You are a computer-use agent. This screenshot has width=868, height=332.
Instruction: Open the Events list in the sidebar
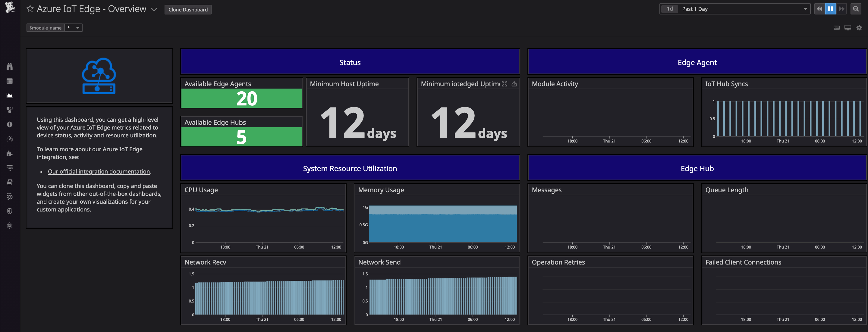coord(10,81)
